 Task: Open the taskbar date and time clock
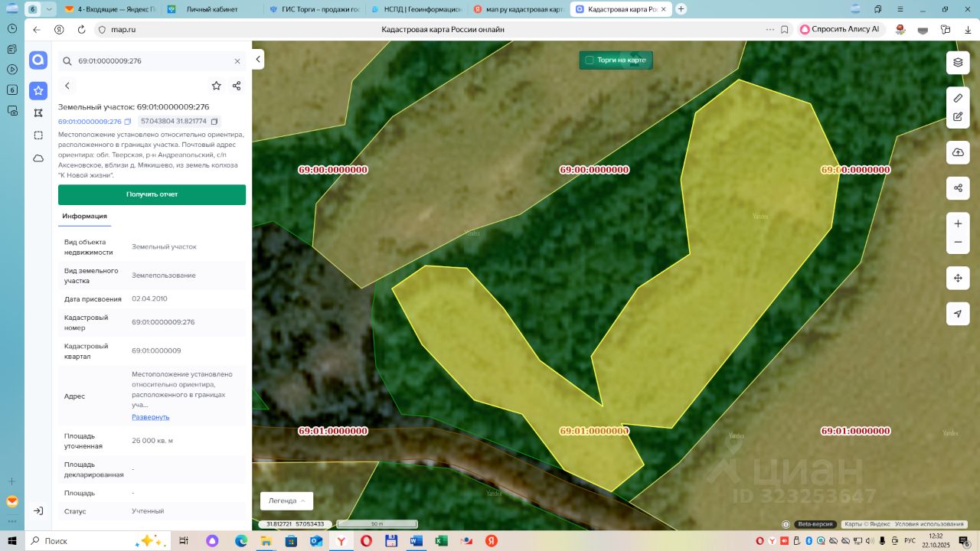[936, 540]
